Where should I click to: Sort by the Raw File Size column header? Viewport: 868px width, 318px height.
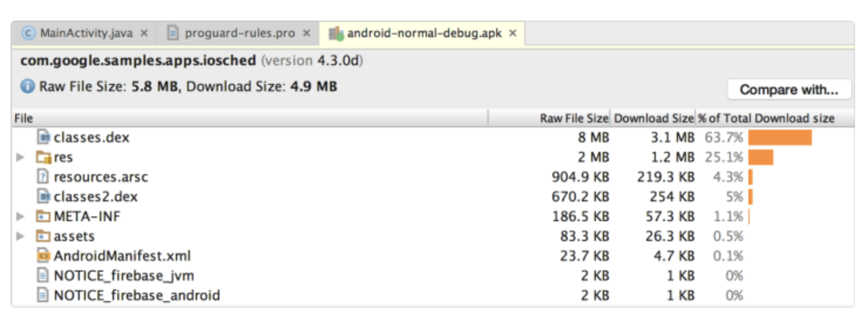[x=574, y=119]
